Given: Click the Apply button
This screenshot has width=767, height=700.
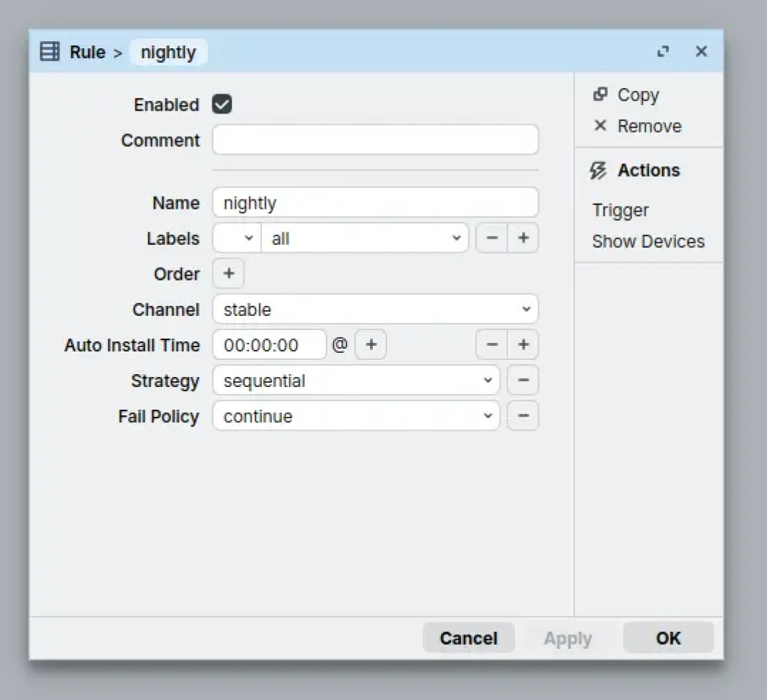Looking at the screenshot, I should click(x=568, y=638).
